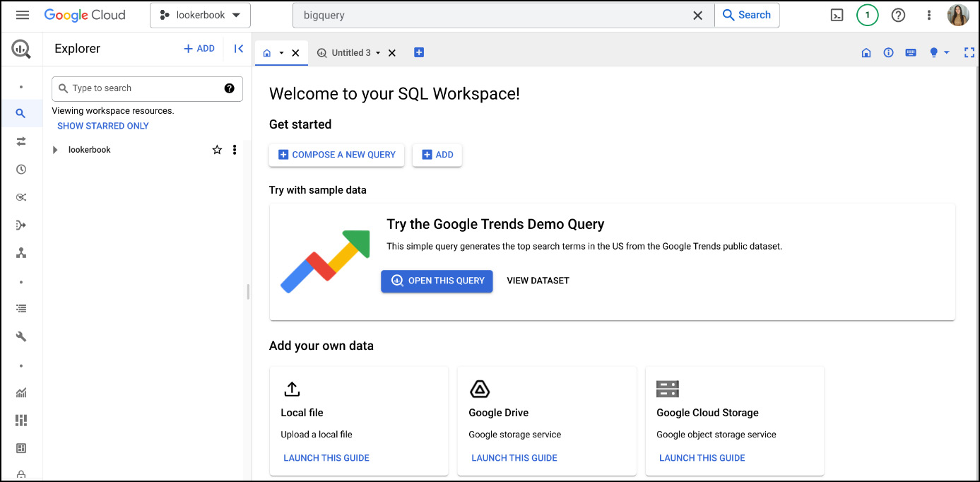Launch the Local file guide
The width and height of the screenshot is (980, 482).
click(x=326, y=458)
